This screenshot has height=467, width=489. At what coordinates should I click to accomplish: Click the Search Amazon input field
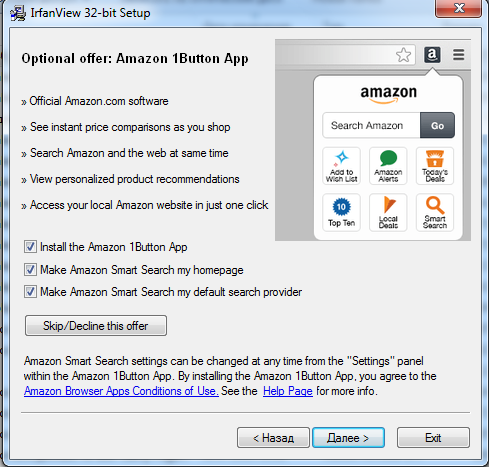click(x=371, y=125)
